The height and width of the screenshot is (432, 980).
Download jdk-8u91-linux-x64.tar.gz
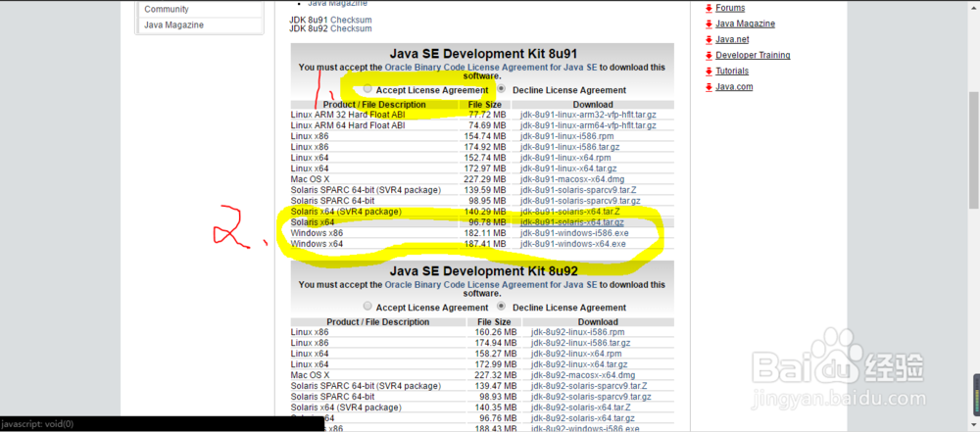[x=568, y=168]
